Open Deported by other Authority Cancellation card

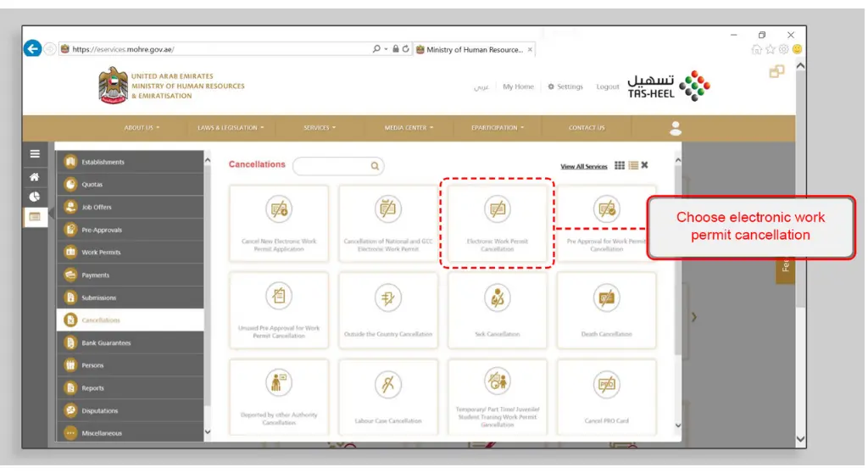pyautogui.click(x=278, y=397)
